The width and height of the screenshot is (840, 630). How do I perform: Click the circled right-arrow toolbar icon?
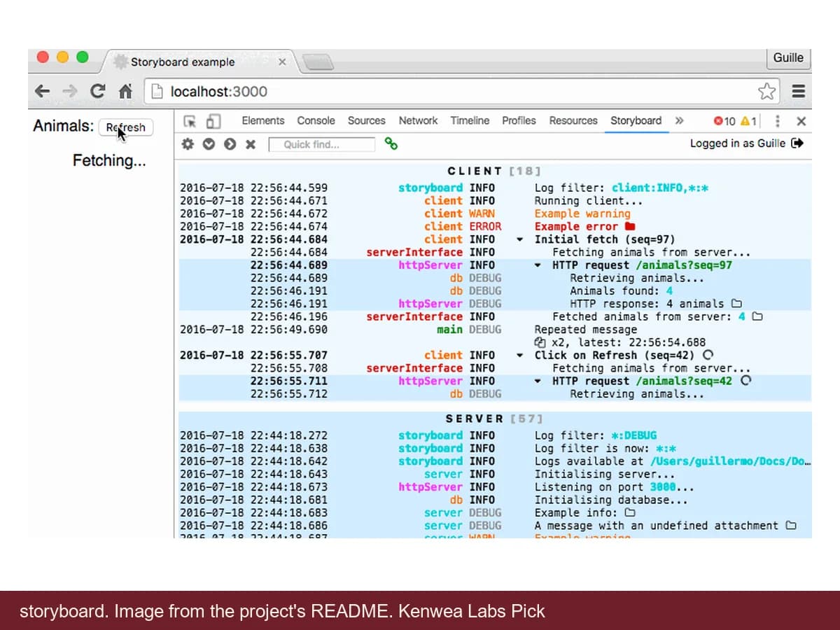point(230,143)
